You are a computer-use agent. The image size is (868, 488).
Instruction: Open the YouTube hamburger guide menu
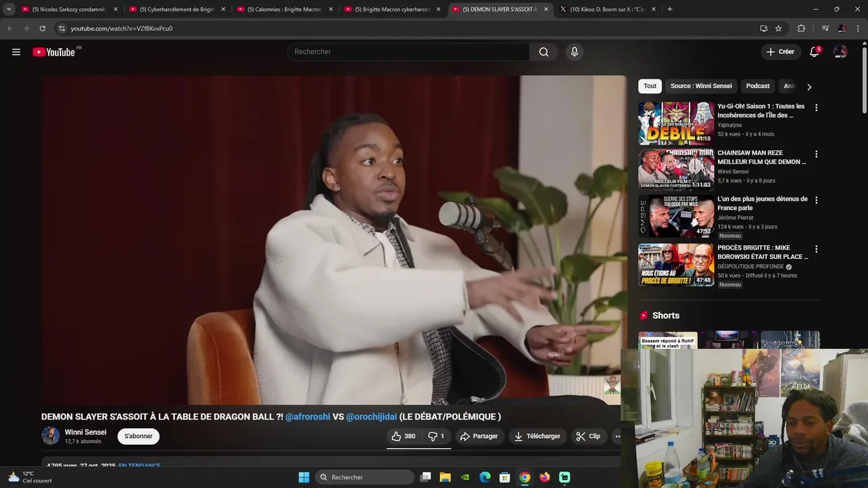[x=16, y=52]
